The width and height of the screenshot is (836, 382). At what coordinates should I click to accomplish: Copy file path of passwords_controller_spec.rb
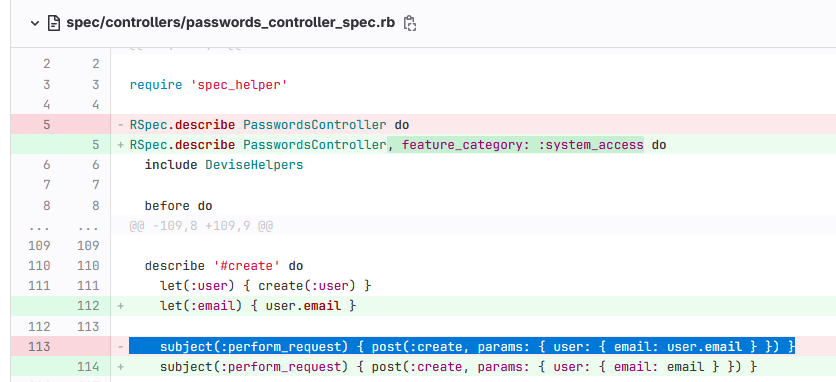click(x=409, y=23)
